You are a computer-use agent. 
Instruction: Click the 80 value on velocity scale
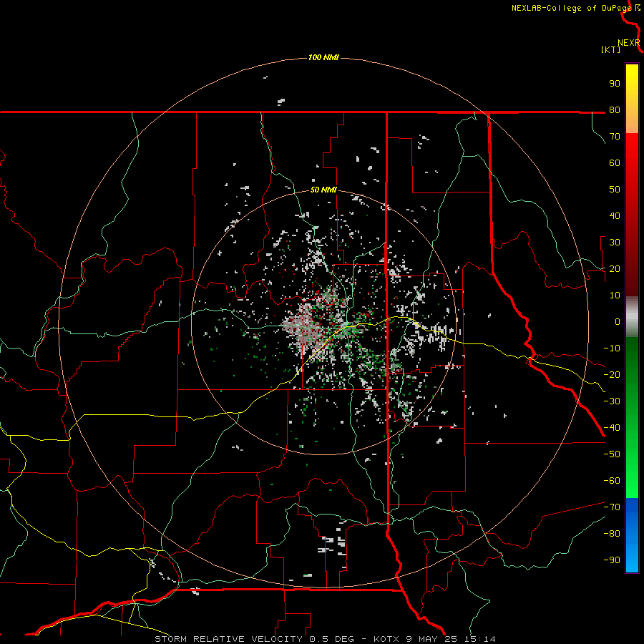click(x=615, y=110)
